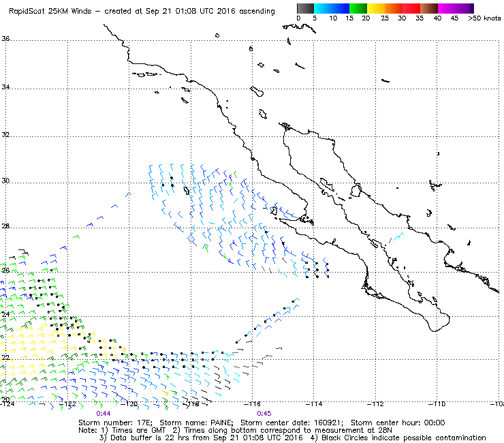Click the 'Storm center hour: 00:00' text

click(x=398, y=423)
